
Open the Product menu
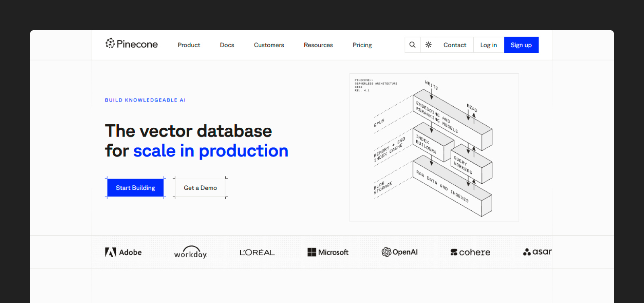(189, 45)
